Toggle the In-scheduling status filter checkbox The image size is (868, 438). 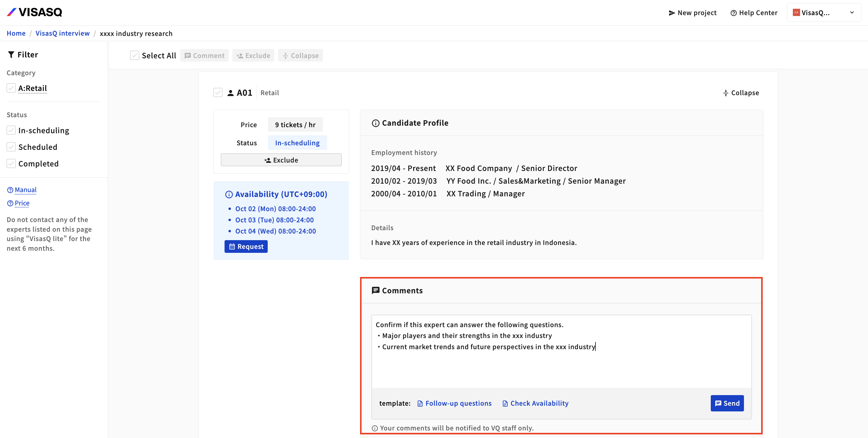tap(11, 130)
